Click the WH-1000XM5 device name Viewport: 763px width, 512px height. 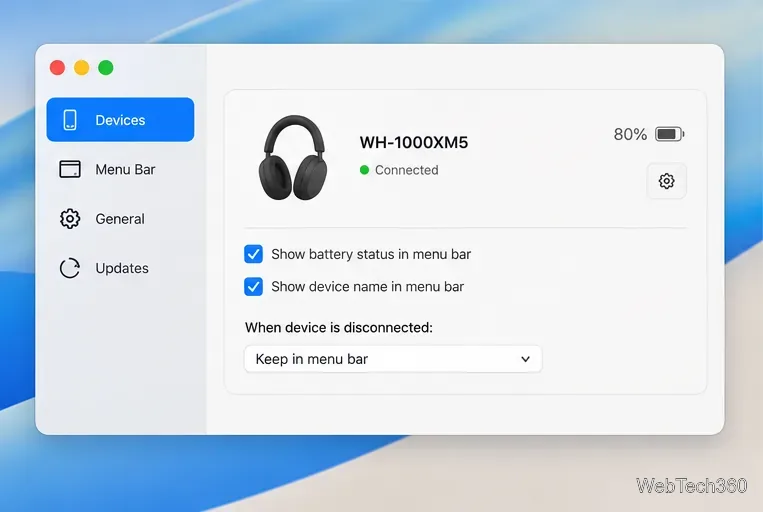(x=414, y=143)
